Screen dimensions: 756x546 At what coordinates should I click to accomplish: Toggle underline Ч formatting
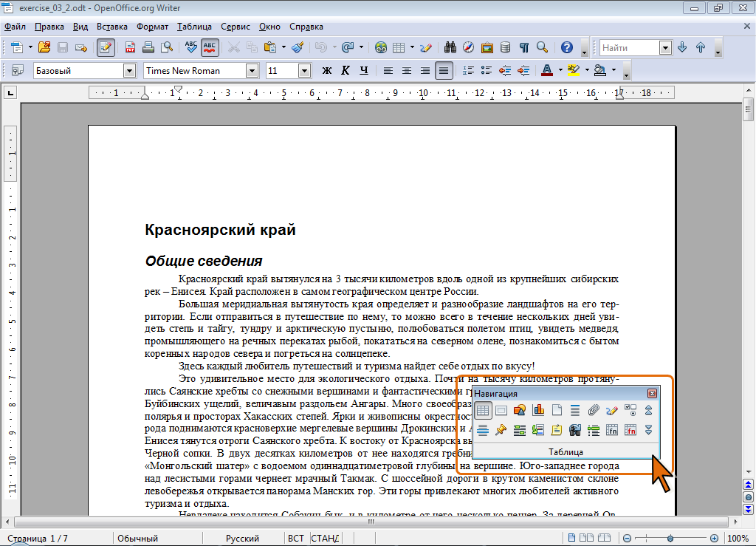[x=364, y=70]
